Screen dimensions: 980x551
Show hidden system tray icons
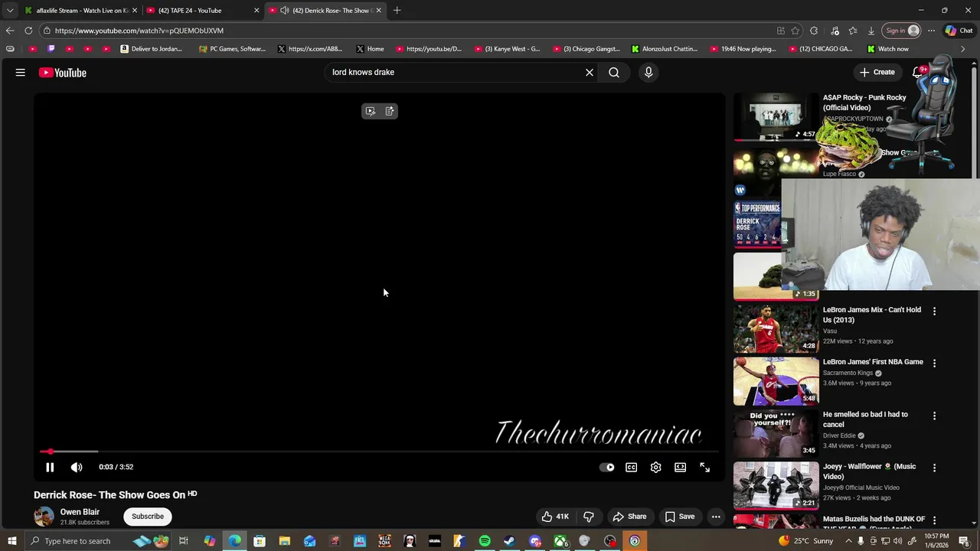tap(848, 541)
